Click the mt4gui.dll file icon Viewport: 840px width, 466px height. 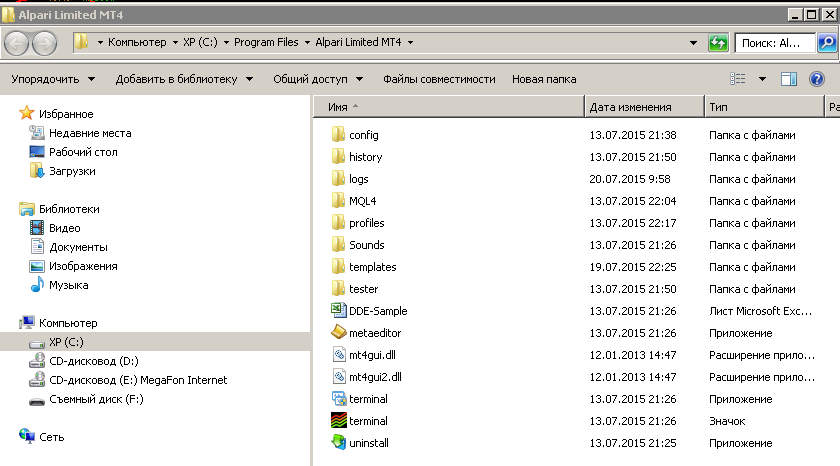339,355
